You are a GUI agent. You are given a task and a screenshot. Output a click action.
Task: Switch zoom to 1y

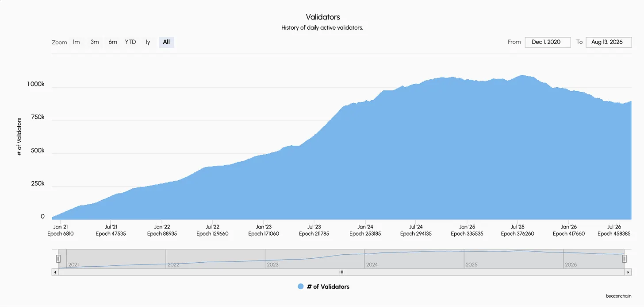[148, 42]
